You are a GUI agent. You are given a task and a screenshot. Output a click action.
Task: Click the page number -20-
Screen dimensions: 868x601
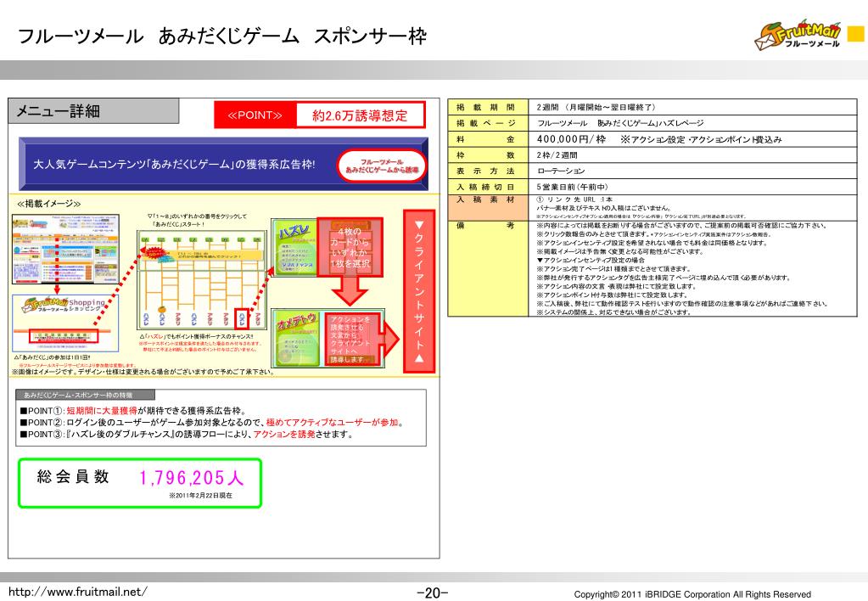pyautogui.click(x=433, y=593)
